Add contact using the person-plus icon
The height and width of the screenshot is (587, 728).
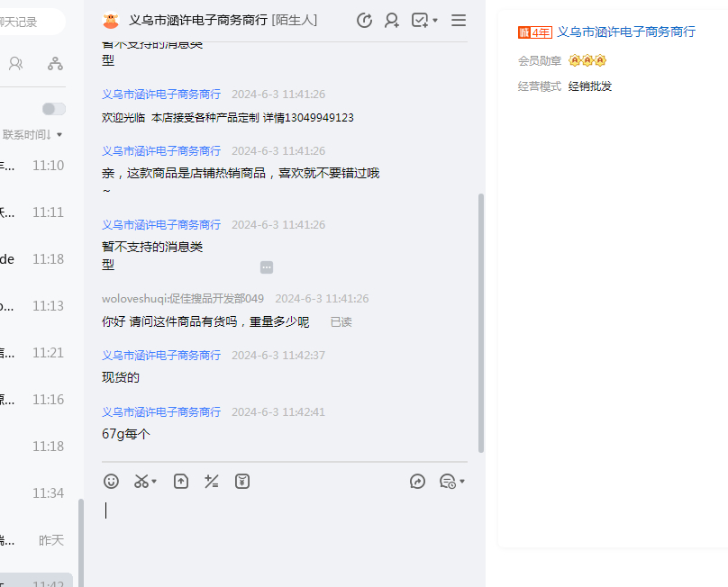coord(392,20)
